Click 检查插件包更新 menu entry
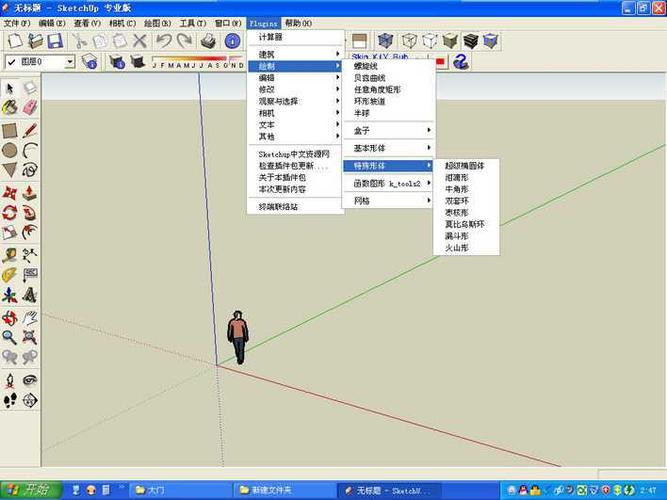This screenshot has height=500, width=667. (296, 166)
